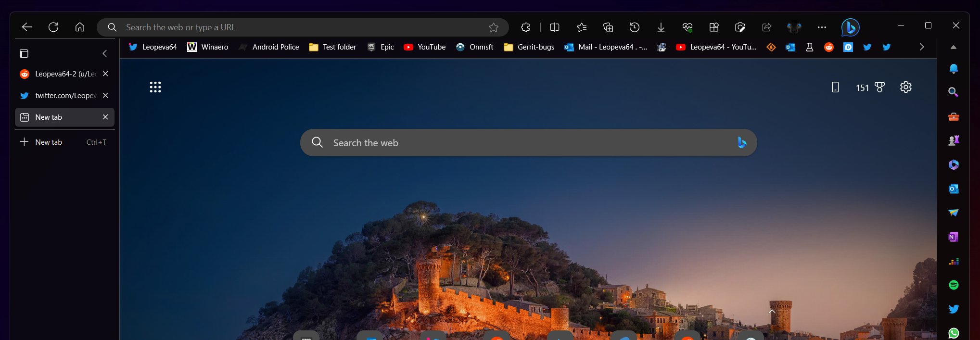Open YouTube bookmark

[x=424, y=47]
